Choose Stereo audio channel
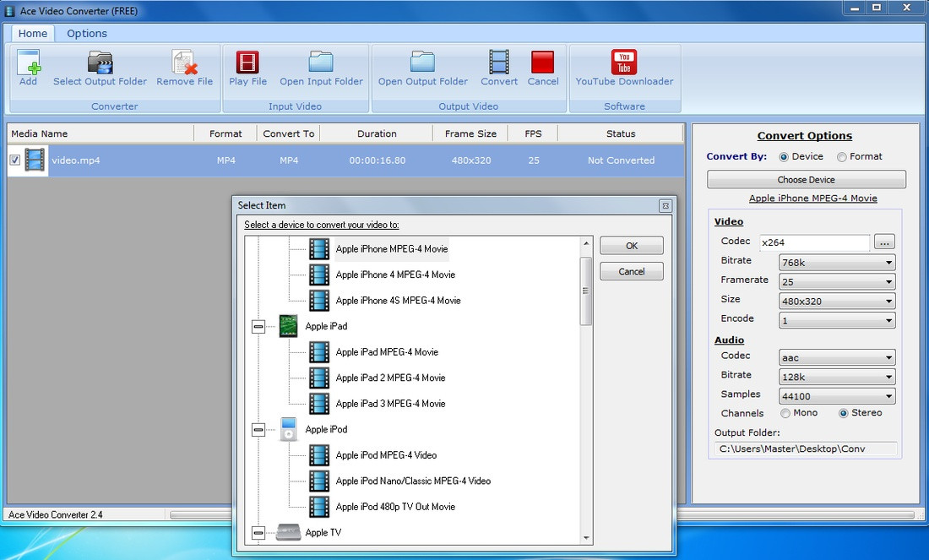 coord(843,413)
